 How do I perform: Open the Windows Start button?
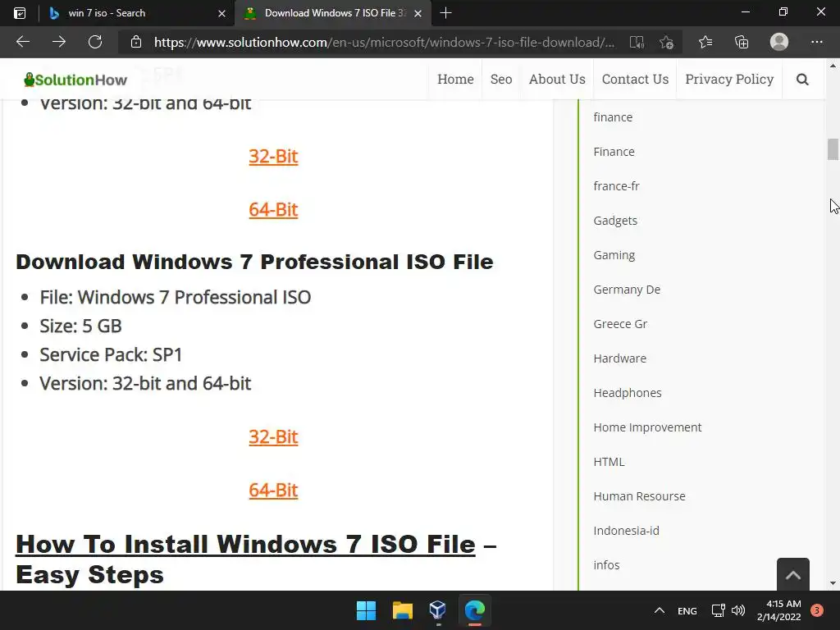click(367, 610)
